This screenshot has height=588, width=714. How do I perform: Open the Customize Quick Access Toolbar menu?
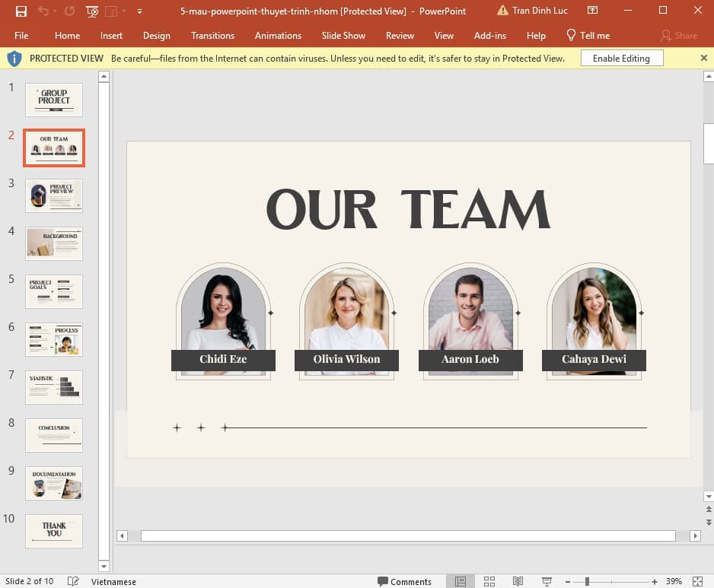pyautogui.click(x=139, y=11)
